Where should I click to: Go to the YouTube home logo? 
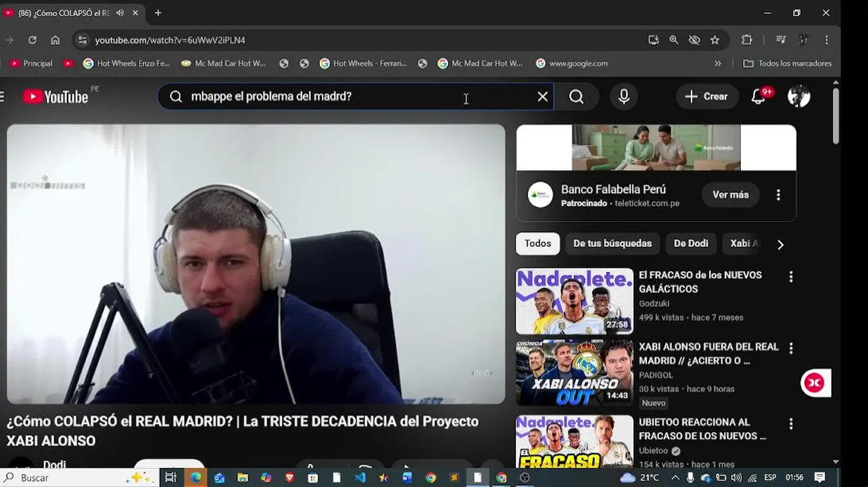(55, 97)
